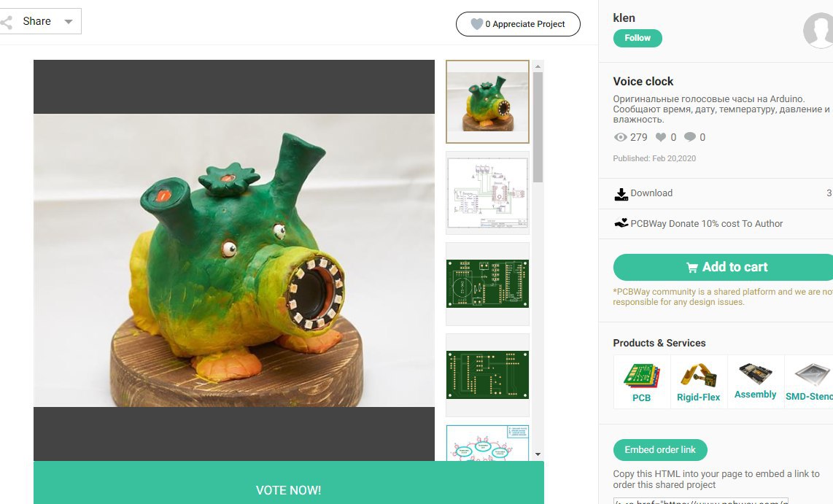Click the PCBWay Donate hand icon

click(x=621, y=223)
